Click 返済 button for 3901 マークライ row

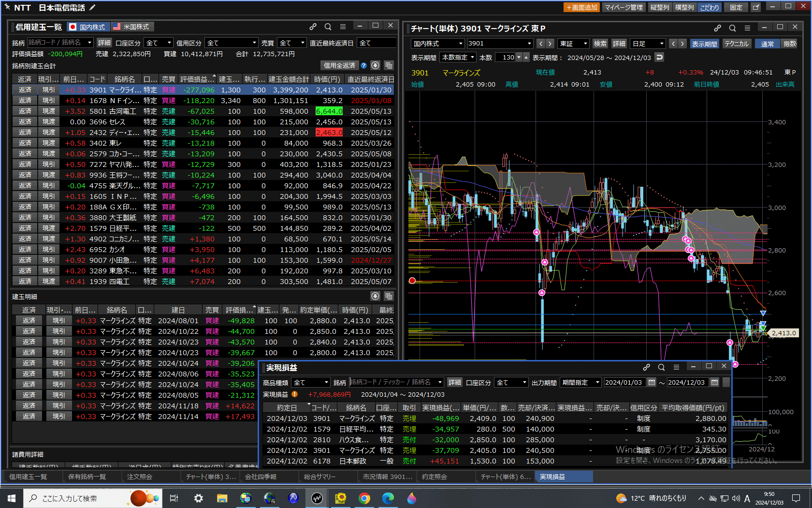(x=25, y=90)
